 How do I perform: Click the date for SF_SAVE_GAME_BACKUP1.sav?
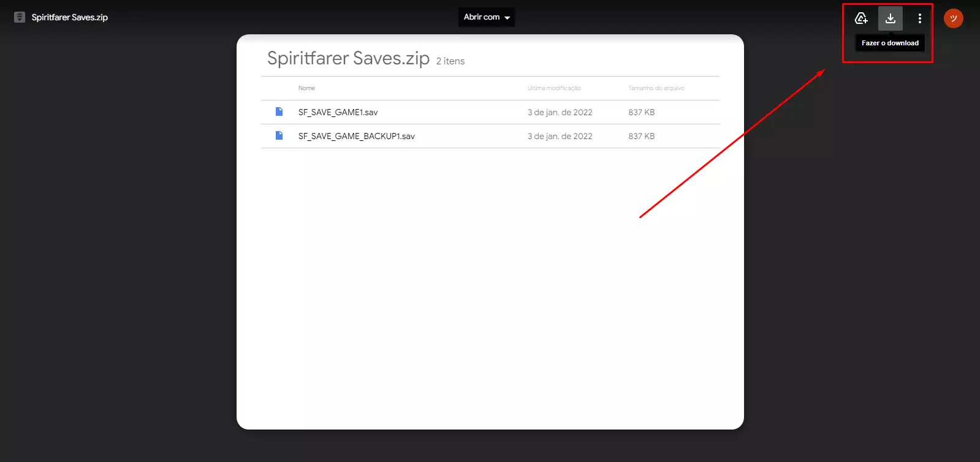[560, 136]
